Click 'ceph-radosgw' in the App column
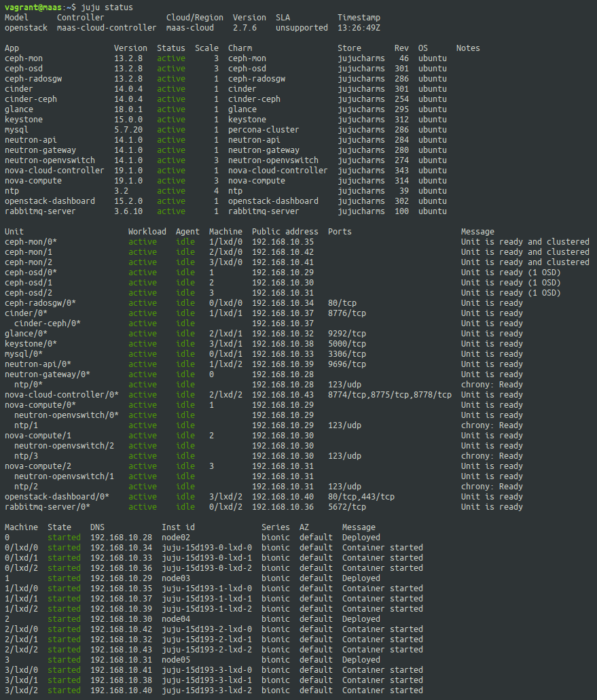 pos(33,79)
